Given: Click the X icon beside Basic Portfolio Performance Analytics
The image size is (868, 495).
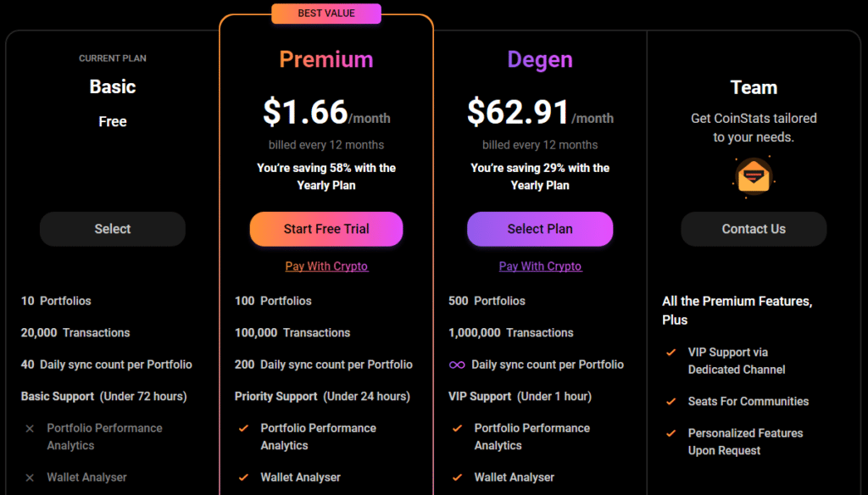Looking at the screenshot, I should point(30,429).
